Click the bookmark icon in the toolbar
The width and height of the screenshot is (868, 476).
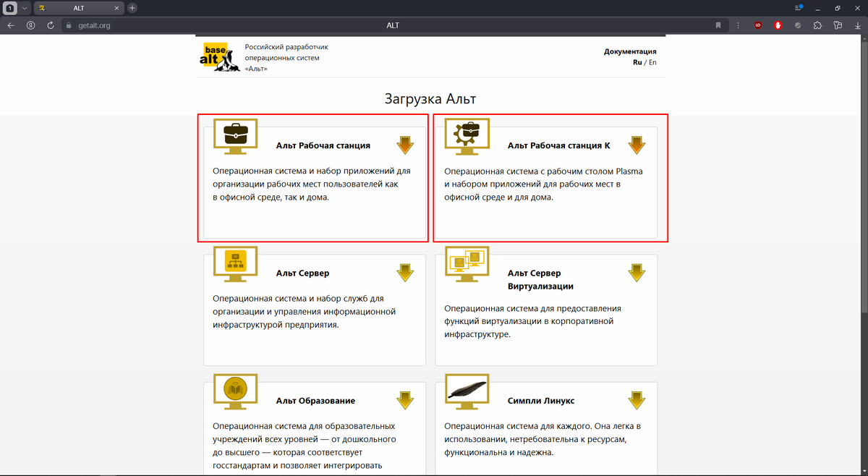(x=718, y=25)
